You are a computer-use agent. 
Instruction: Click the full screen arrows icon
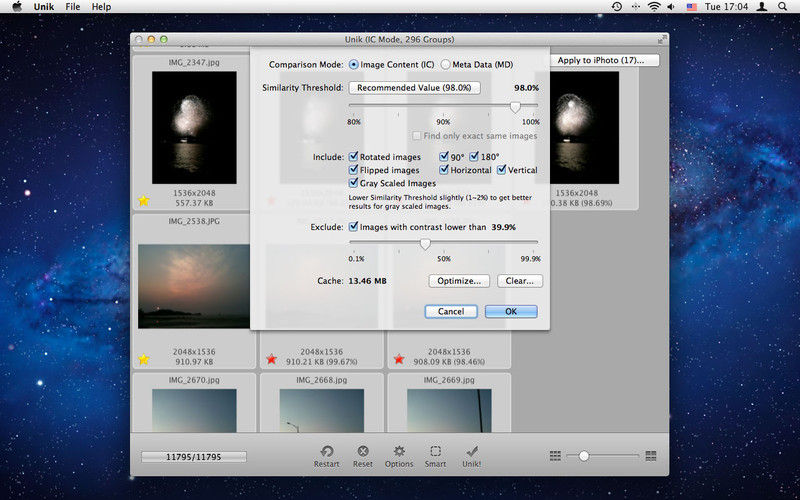(x=662, y=39)
